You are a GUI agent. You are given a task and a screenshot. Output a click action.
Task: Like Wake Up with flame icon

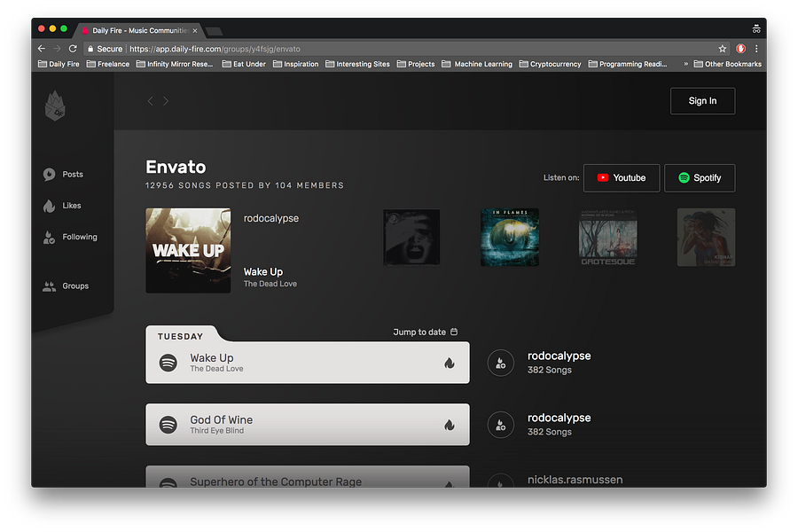(449, 363)
